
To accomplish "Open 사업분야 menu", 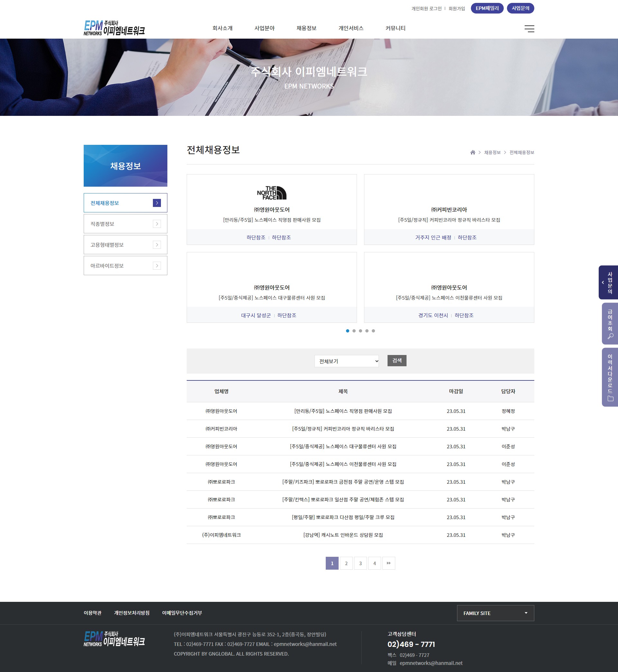I will [x=265, y=28].
